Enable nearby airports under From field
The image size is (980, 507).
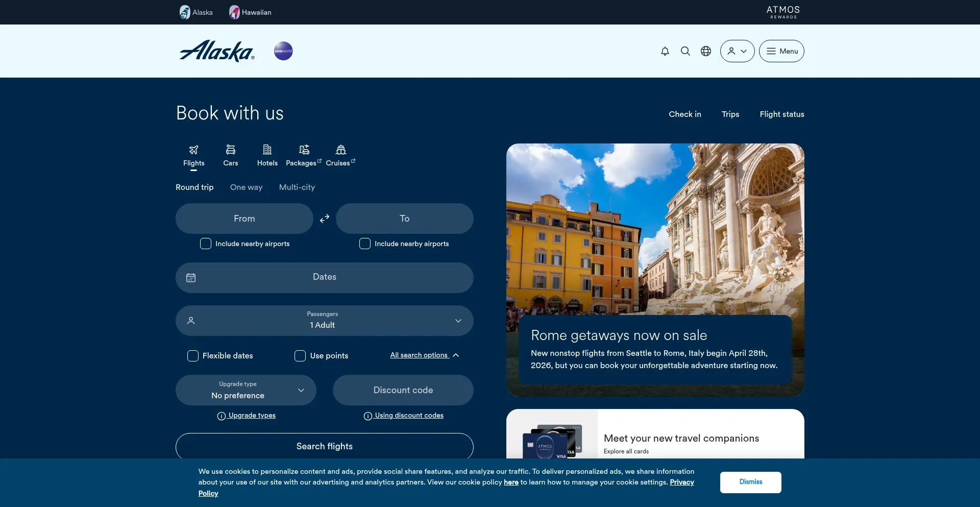[x=206, y=244]
